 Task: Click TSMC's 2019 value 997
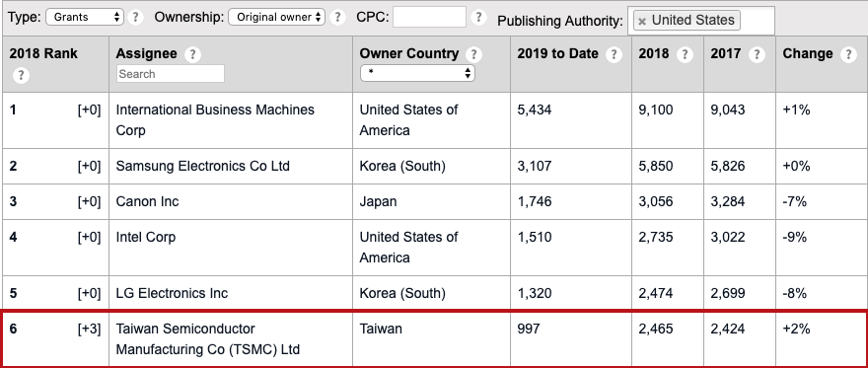click(x=529, y=329)
